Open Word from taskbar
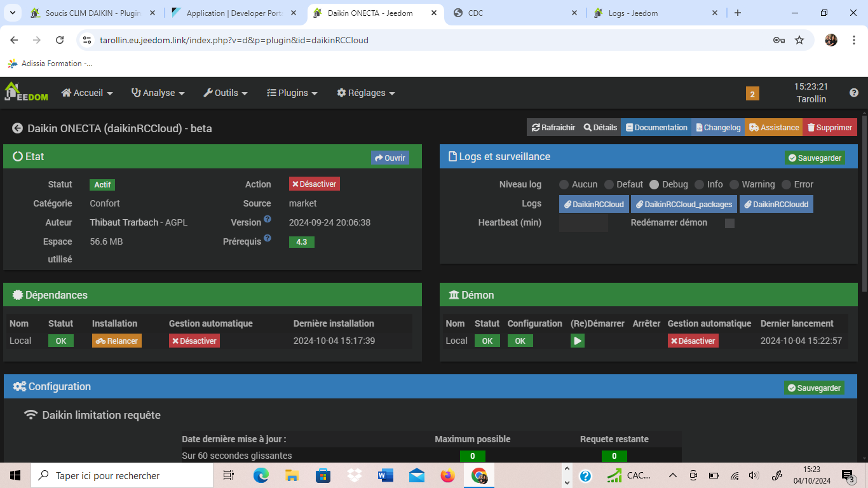 point(386,475)
